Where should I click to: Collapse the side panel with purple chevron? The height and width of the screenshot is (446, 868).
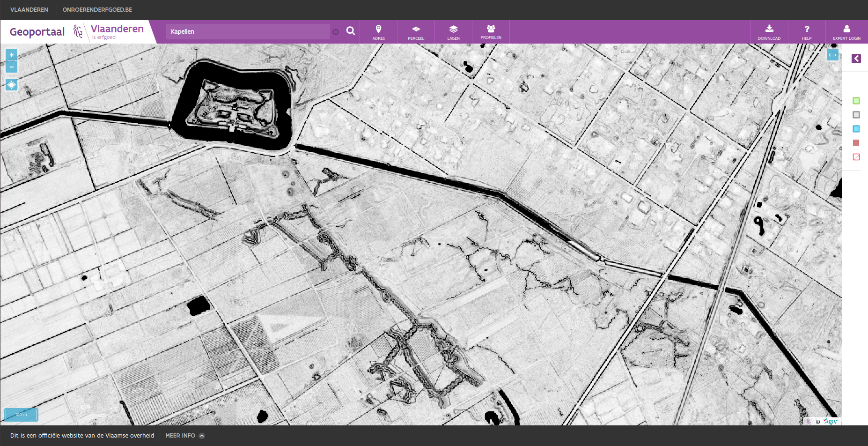pos(856,59)
